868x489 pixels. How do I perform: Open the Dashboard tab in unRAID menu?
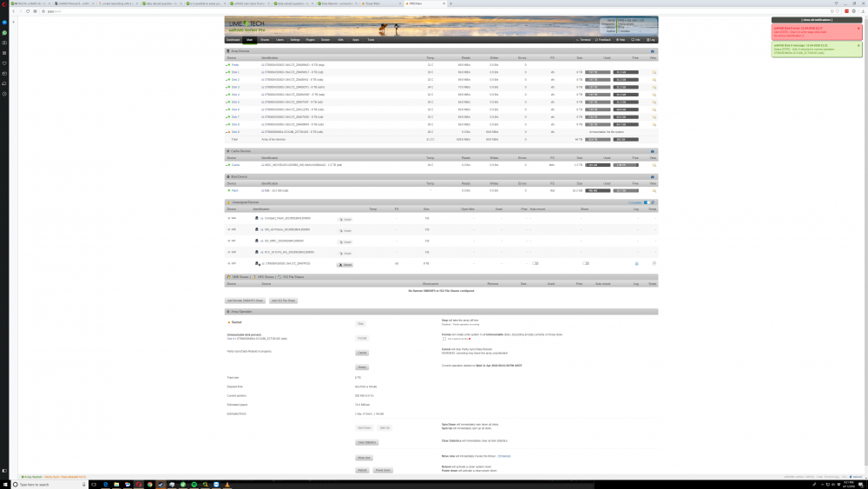click(x=233, y=40)
